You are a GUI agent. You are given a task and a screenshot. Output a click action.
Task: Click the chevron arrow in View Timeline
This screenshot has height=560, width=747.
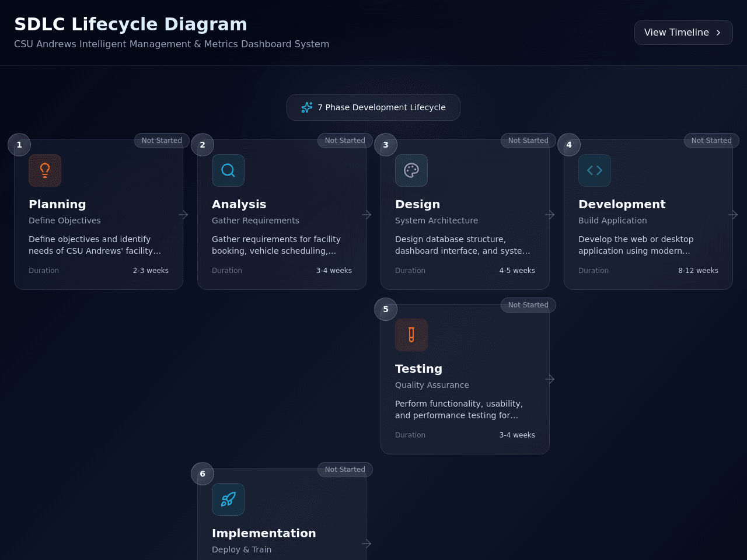click(x=718, y=33)
